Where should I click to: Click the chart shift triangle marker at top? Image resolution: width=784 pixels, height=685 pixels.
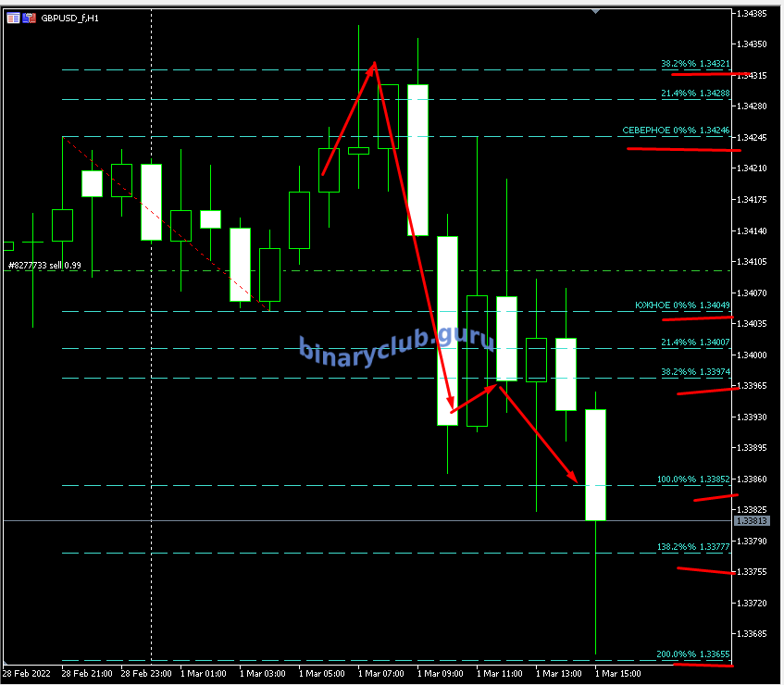[595, 11]
